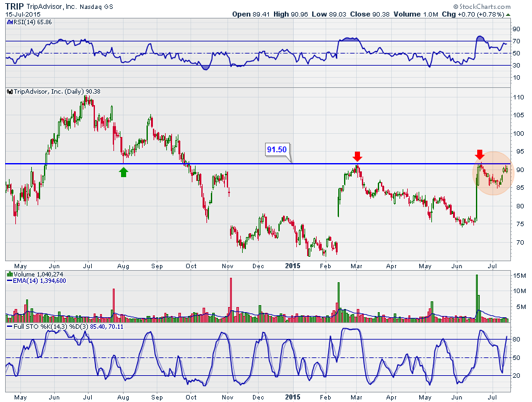Click the Volume 1.0M header value

415,14
